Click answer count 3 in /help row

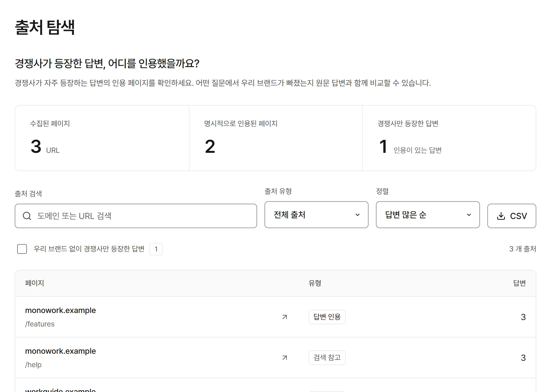tap(523, 358)
